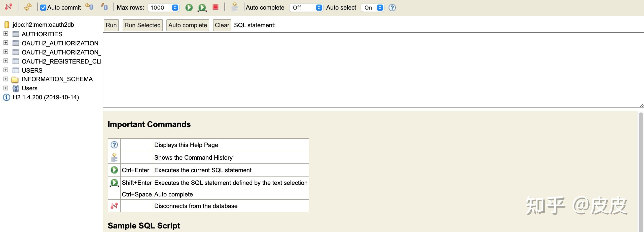The image size is (644, 232).
Task: Click the green Run statement icon
Action: 189,7
